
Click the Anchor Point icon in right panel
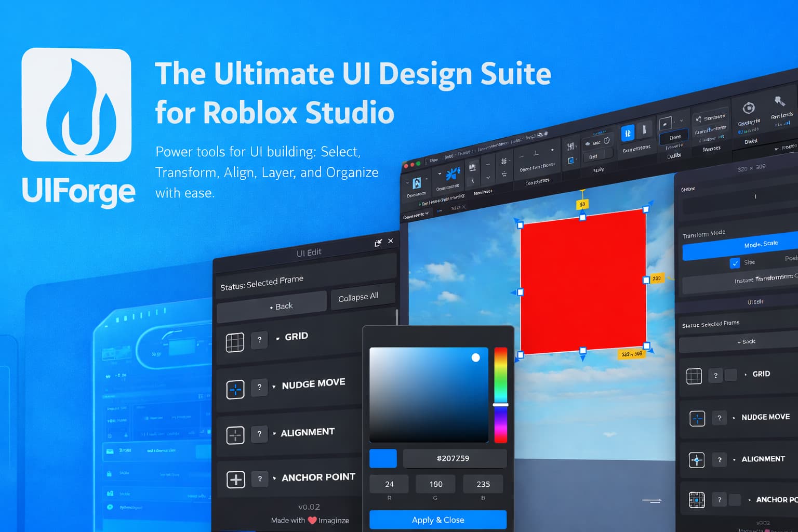tap(696, 499)
